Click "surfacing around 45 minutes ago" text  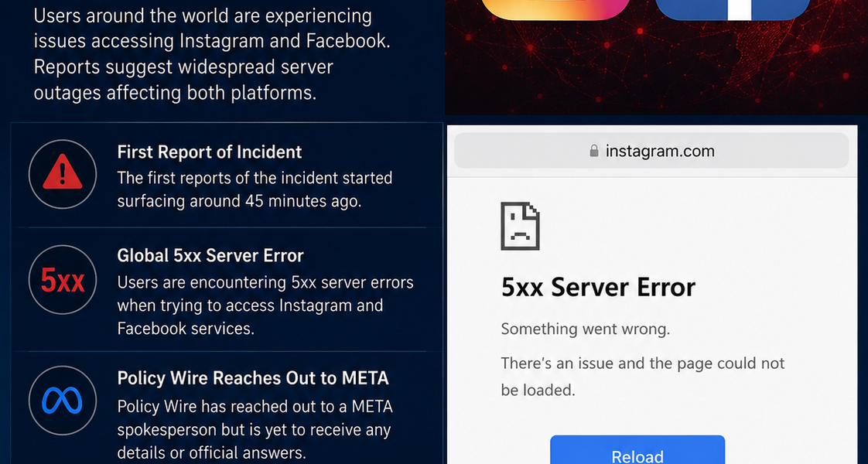click(239, 201)
